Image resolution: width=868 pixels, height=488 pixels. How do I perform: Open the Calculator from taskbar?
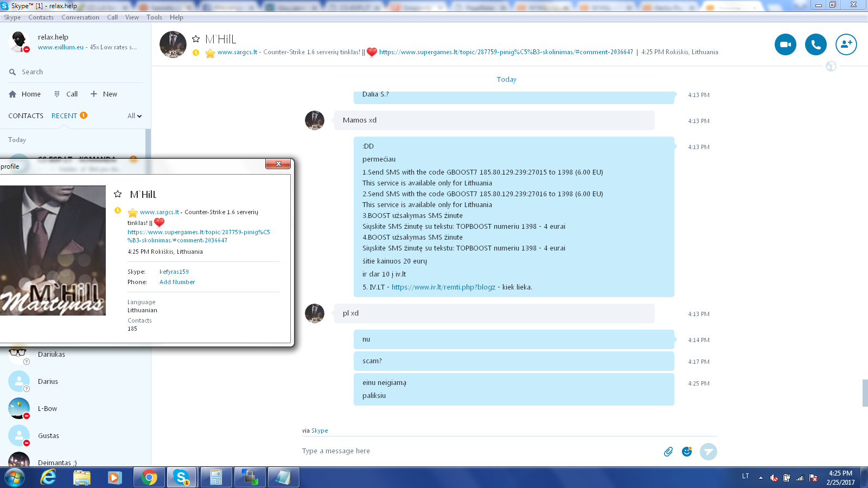(x=216, y=478)
